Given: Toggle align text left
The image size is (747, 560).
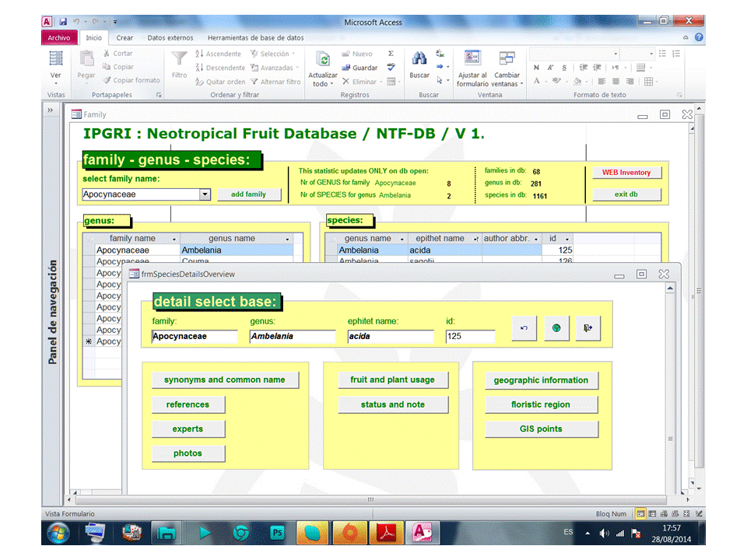Looking at the screenshot, I should [602, 82].
